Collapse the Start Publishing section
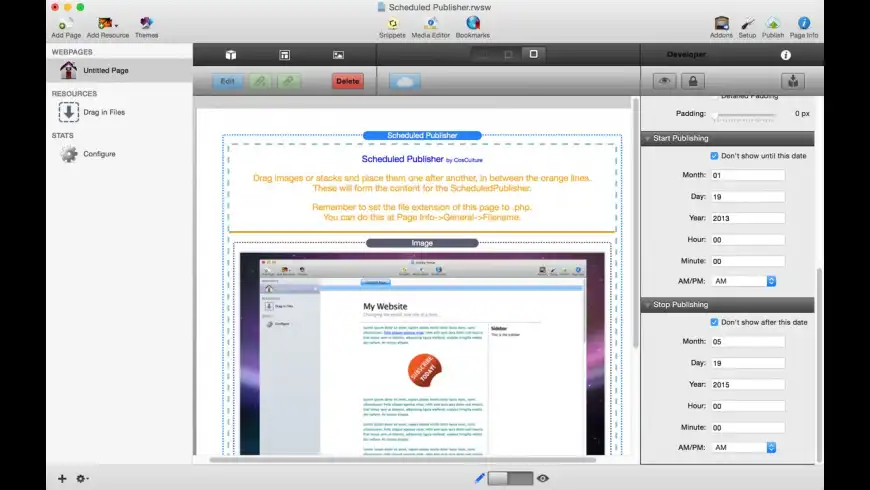 pos(648,138)
